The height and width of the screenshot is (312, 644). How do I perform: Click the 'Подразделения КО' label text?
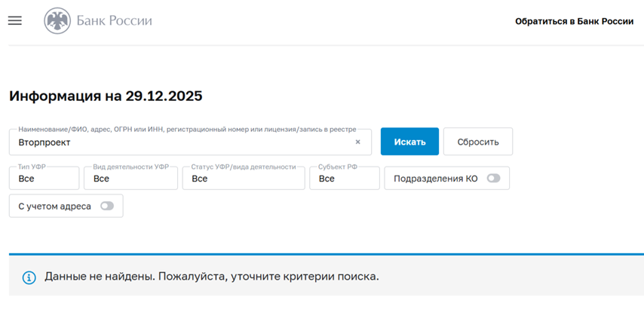point(436,179)
